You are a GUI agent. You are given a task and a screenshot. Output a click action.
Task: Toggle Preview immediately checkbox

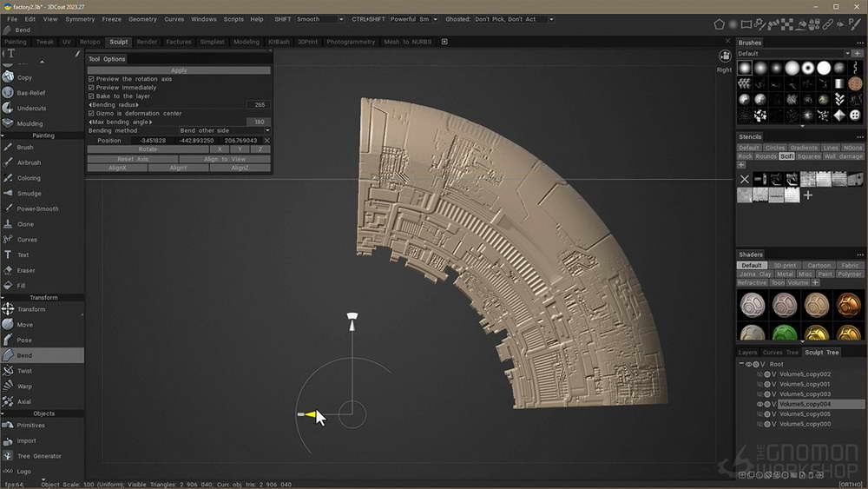(x=91, y=88)
